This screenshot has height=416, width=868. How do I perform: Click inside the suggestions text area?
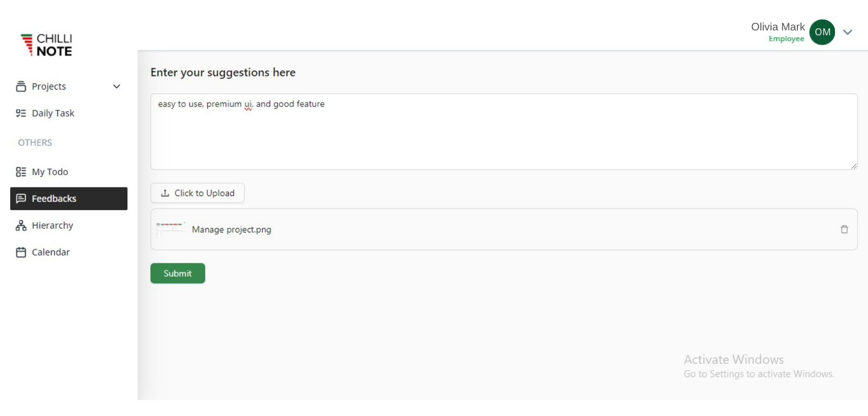[x=503, y=136]
